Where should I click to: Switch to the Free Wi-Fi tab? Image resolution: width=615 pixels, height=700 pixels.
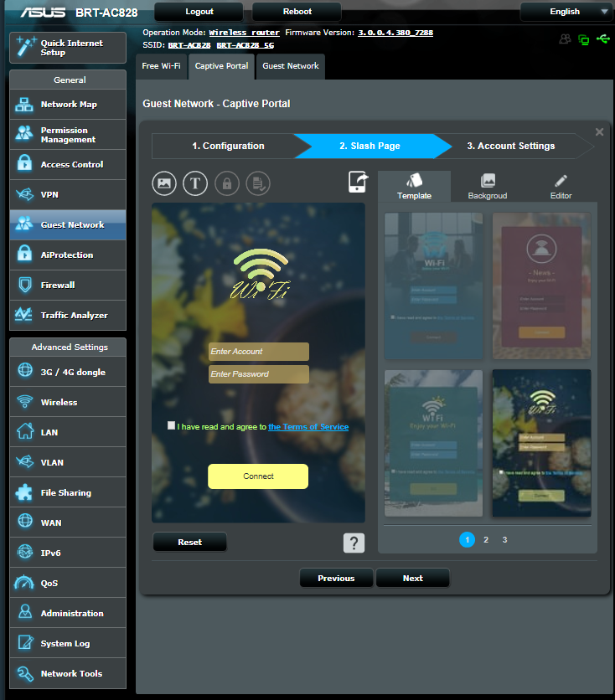coord(161,66)
